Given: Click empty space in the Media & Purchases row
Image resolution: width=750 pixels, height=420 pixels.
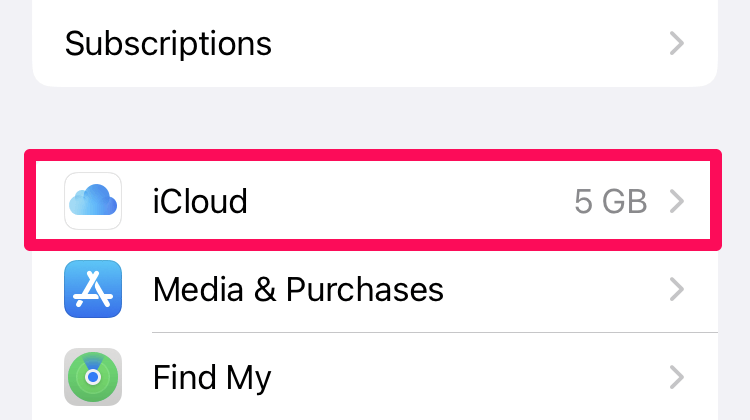Looking at the screenshot, I should 555,289.
